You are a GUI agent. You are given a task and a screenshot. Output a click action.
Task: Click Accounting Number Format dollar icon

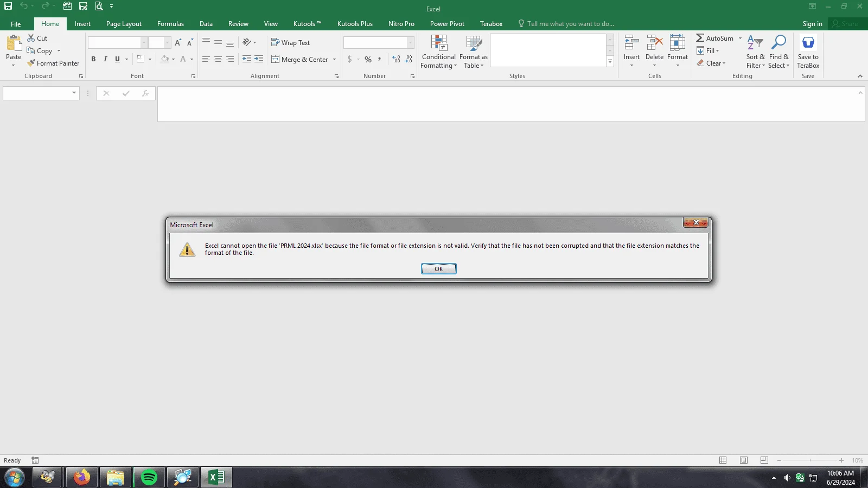349,59
